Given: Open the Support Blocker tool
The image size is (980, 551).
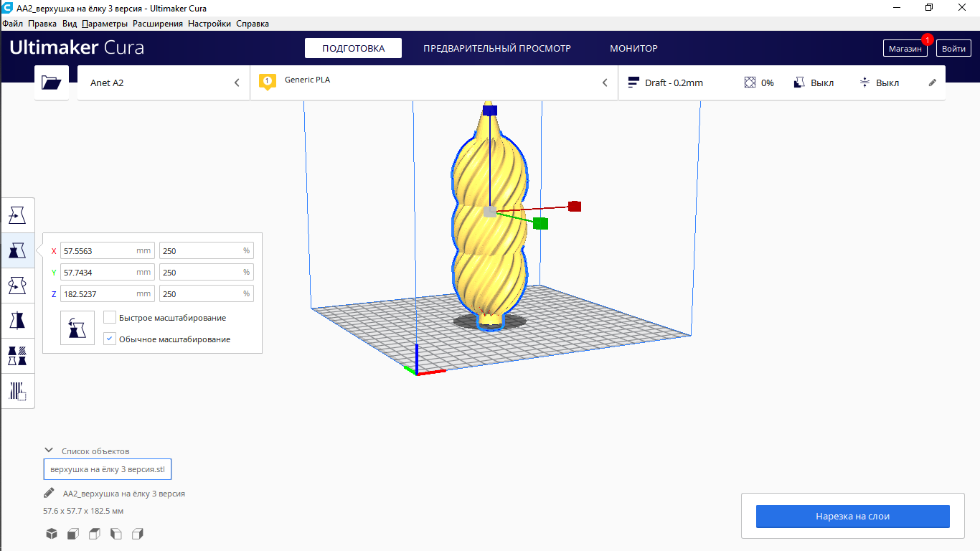Looking at the screenshot, I should tap(17, 390).
